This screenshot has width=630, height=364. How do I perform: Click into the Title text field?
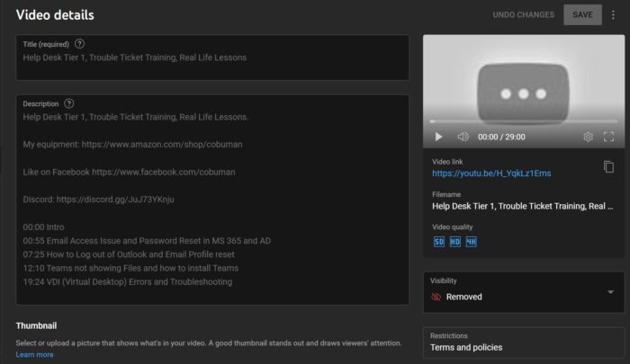click(212, 58)
